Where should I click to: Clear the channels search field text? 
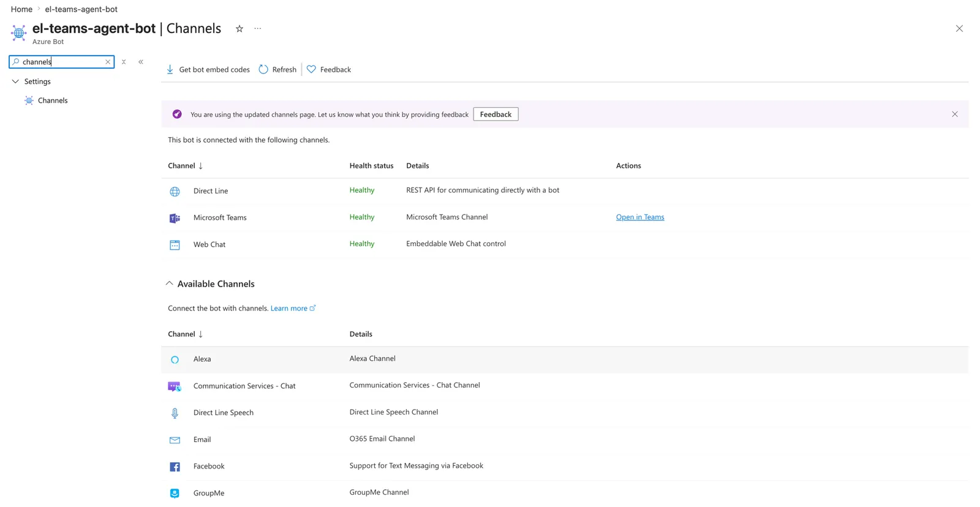pyautogui.click(x=108, y=62)
